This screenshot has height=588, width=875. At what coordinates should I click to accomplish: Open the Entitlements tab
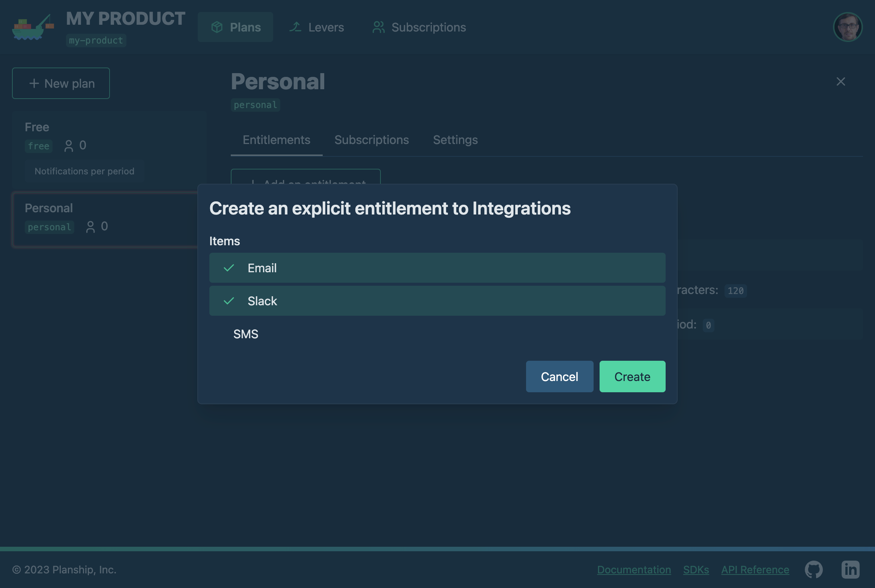click(x=277, y=139)
